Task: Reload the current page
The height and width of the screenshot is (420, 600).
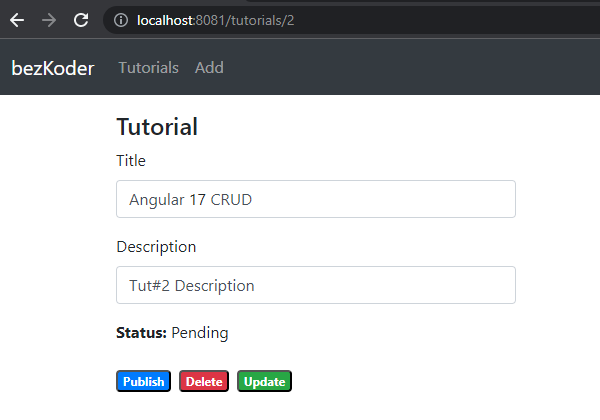Action: coord(81,20)
